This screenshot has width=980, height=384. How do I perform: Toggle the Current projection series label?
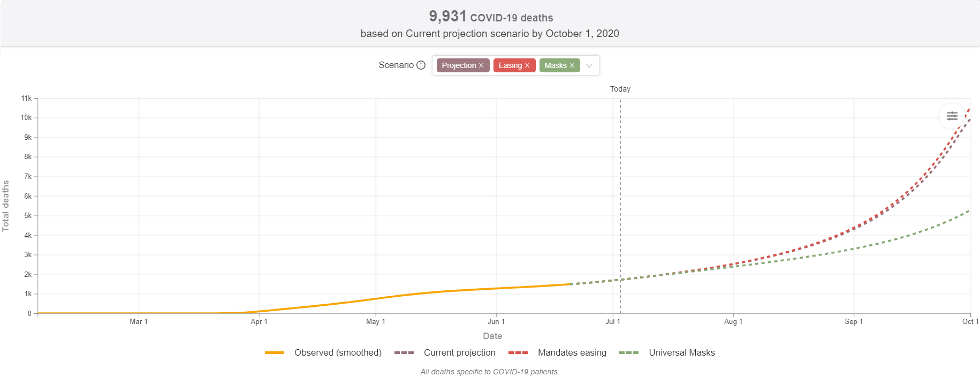(459, 353)
